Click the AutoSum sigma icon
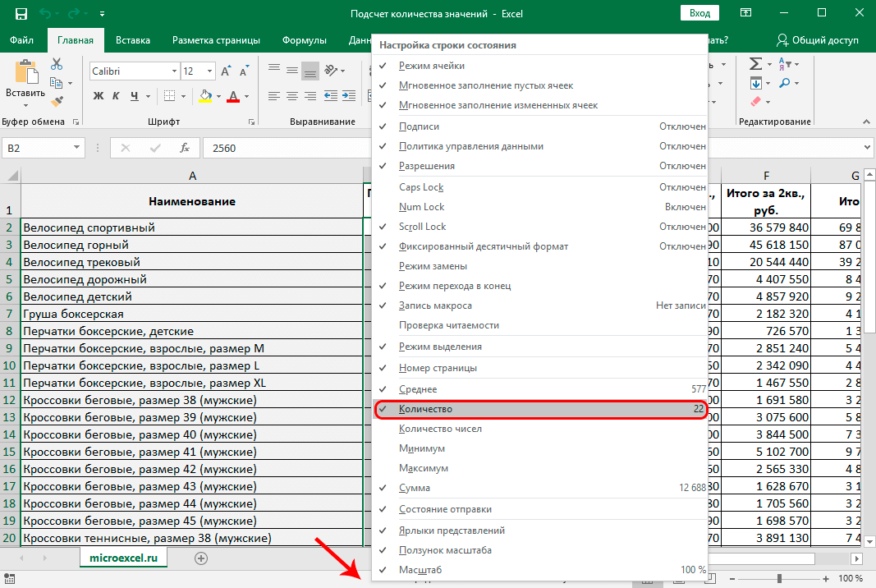The height and width of the screenshot is (588, 876). pyautogui.click(x=755, y=64)
